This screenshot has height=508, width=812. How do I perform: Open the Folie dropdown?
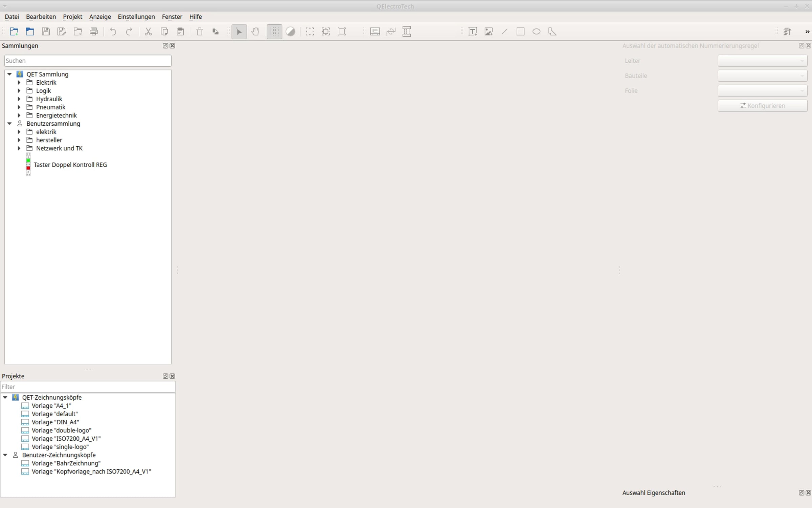click(x=762, y=90)
